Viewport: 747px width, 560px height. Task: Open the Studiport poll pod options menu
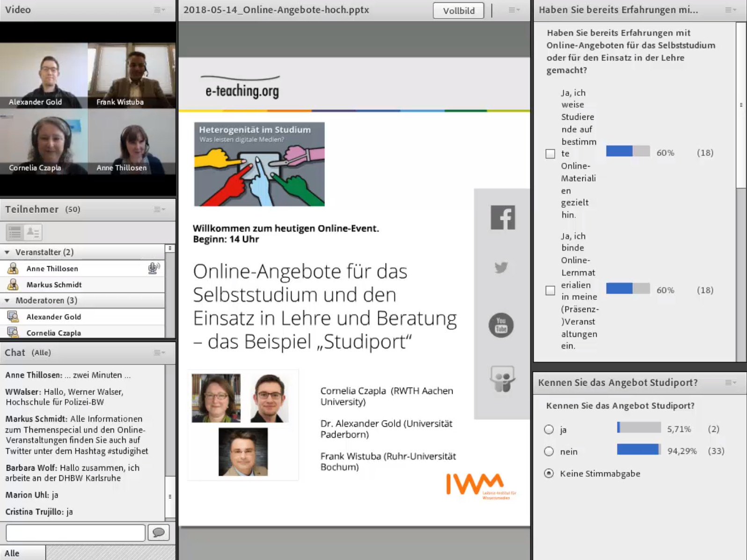coord(731,383)
